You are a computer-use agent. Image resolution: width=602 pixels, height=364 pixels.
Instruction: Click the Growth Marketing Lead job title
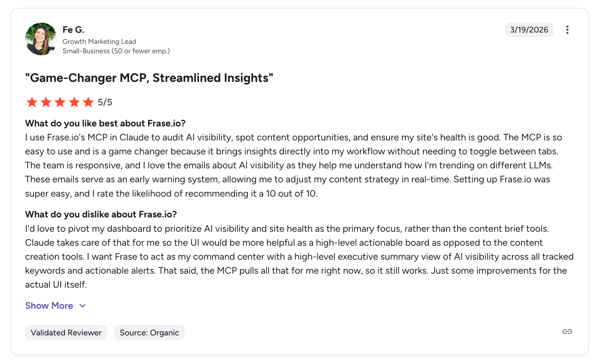click(99, 42)
